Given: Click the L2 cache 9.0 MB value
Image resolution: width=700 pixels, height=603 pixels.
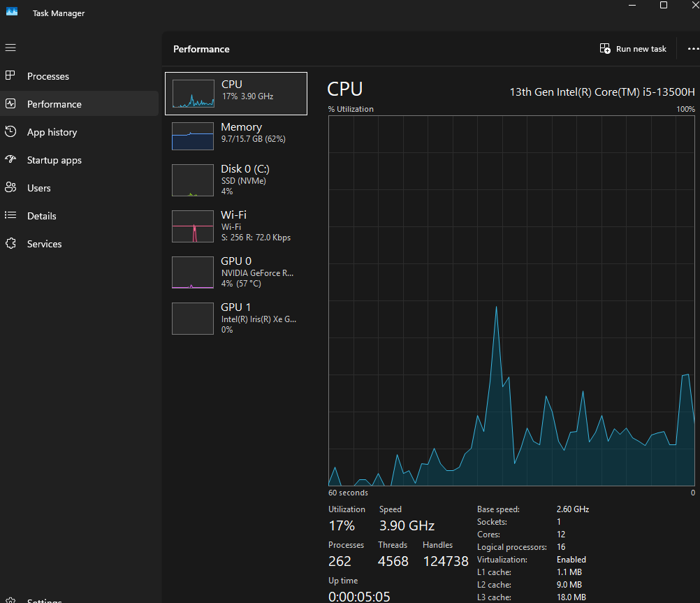Looking at the screenshot, I should pyautogui.click(x=569, y=585).
